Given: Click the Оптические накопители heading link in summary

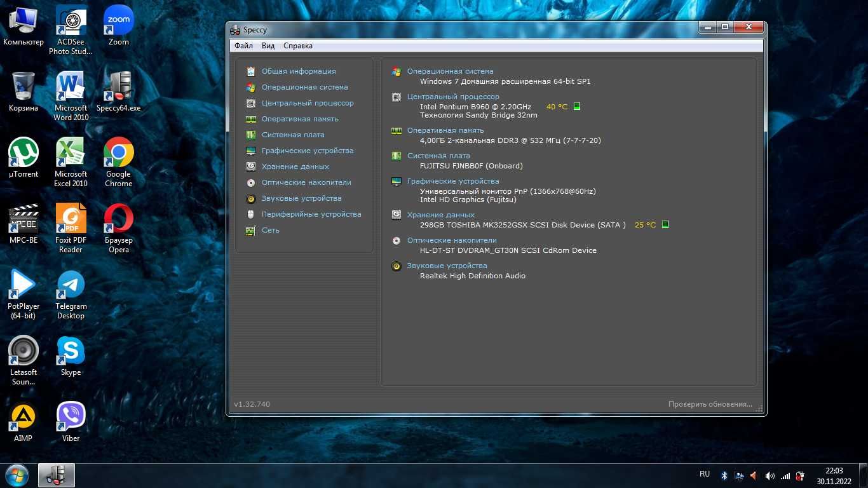Looking at the screenshot, I should pyautogui.click(x=452, y=240).
